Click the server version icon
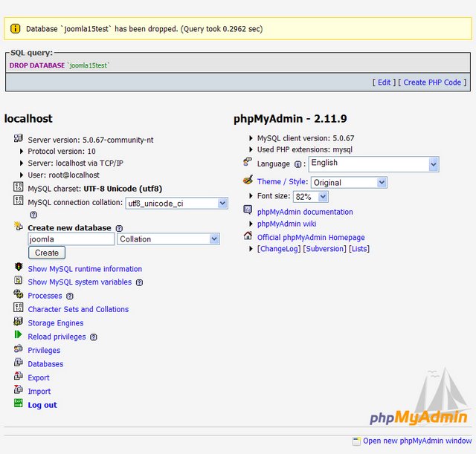 click(x=18, y=138)
